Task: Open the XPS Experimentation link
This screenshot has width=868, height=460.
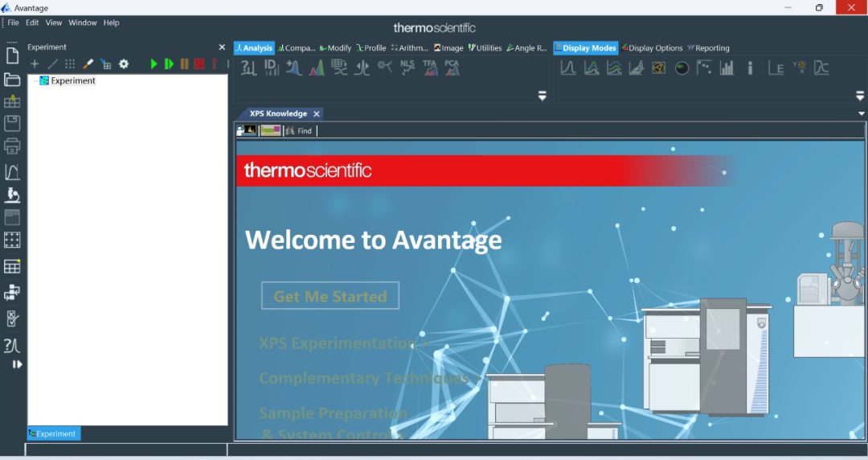Action: tap(343, 343)
